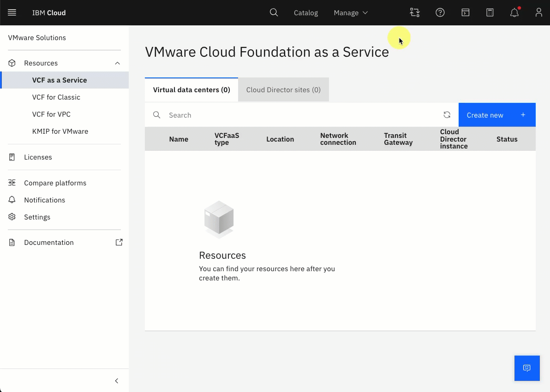The width and height of the screenshot is (550, 392).
Task: Select the Virtual data centers tab
Action: [x=191, y=90]
